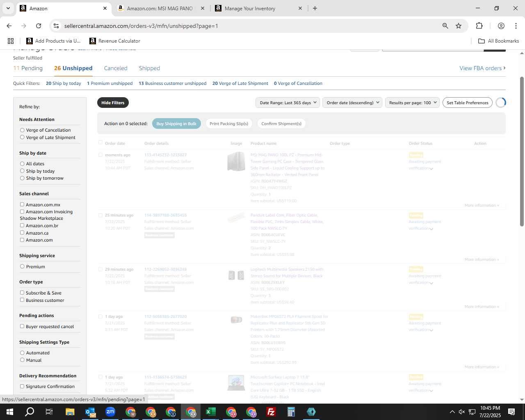Open Windows taskbar search
The image size is (525, 420).
(30, 412)
